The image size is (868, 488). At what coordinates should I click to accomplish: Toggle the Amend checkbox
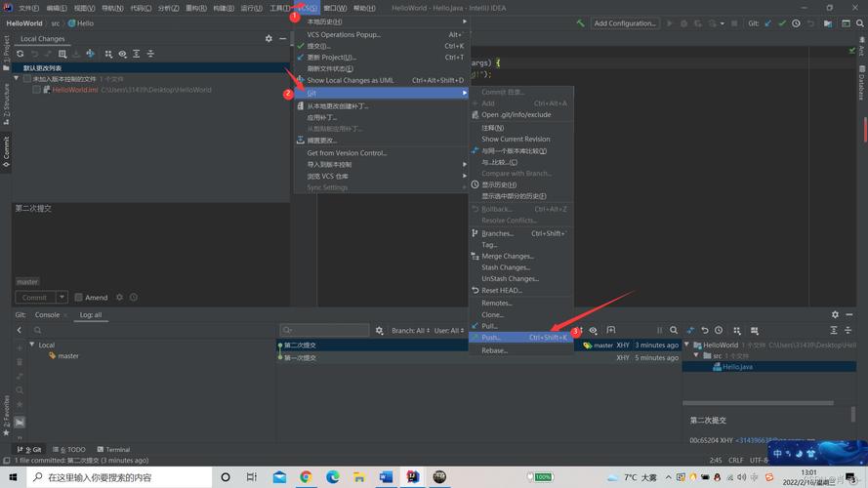79,297
